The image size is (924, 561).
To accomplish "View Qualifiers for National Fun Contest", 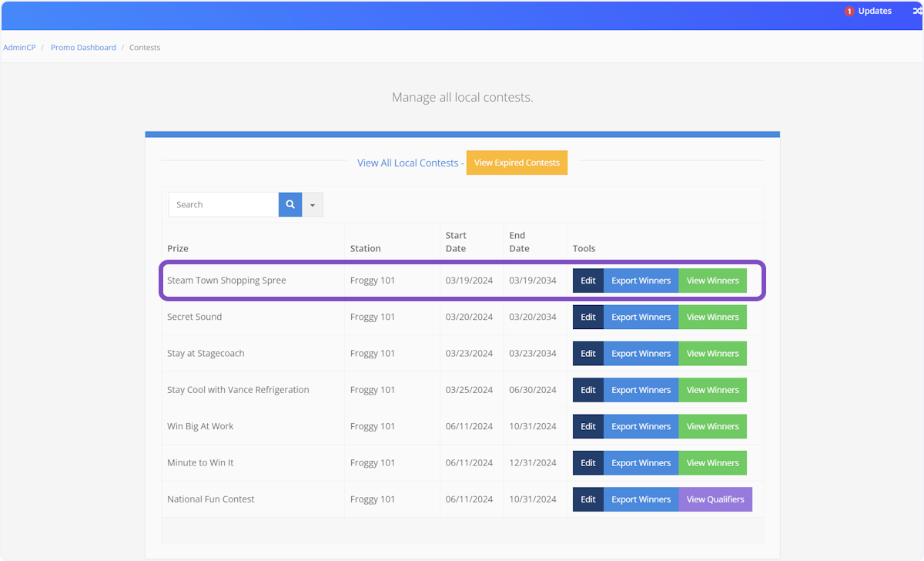I will (x=715, y=499).
